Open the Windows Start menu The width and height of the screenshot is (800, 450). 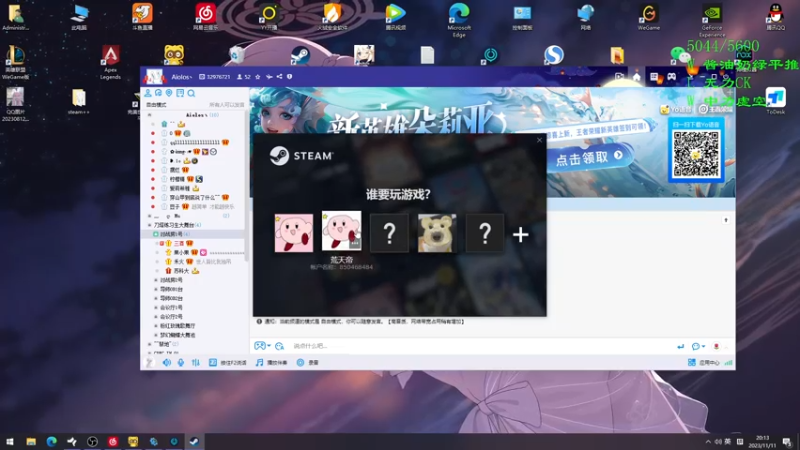[10, 442]
